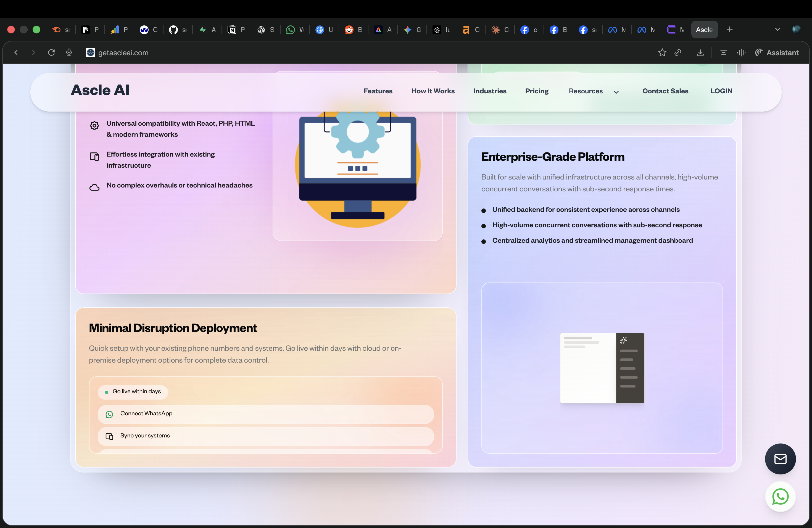812x528 pixels.
Task: Click the Contact Sales link
Action: [x=665, y=91]
